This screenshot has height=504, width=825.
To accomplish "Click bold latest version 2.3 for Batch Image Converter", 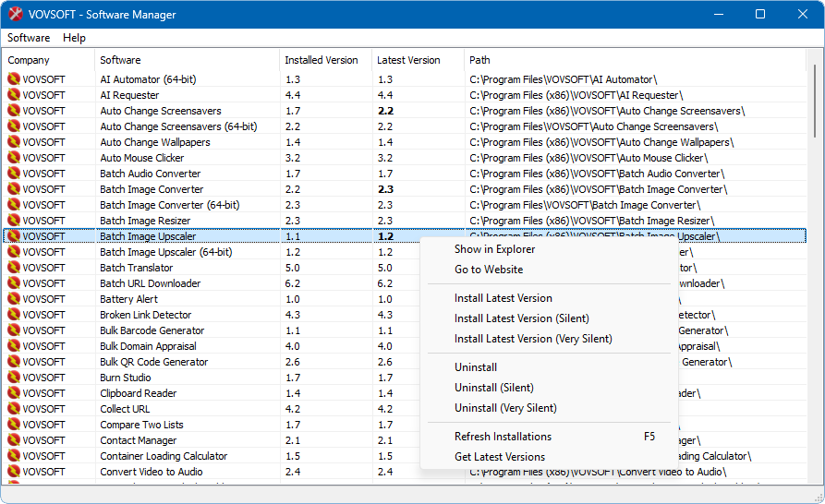I will (385, 189).
